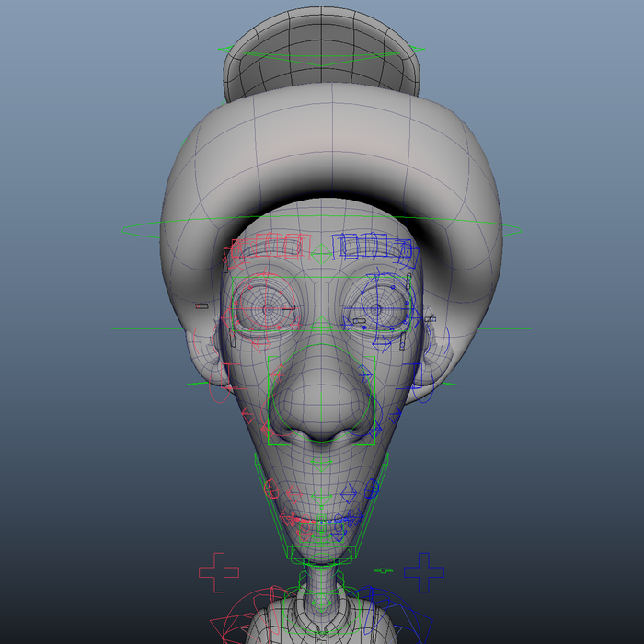Image resolution: width=644 pixels, height=644 pixels.
Task: Select the red eyebrow box controls
Action: coord(268,247)
